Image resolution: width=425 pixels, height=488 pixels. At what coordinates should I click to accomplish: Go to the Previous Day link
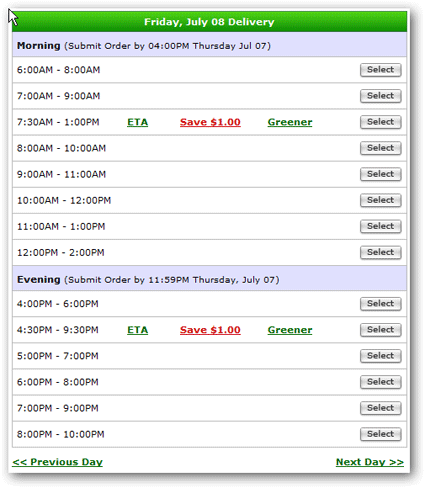57,462
